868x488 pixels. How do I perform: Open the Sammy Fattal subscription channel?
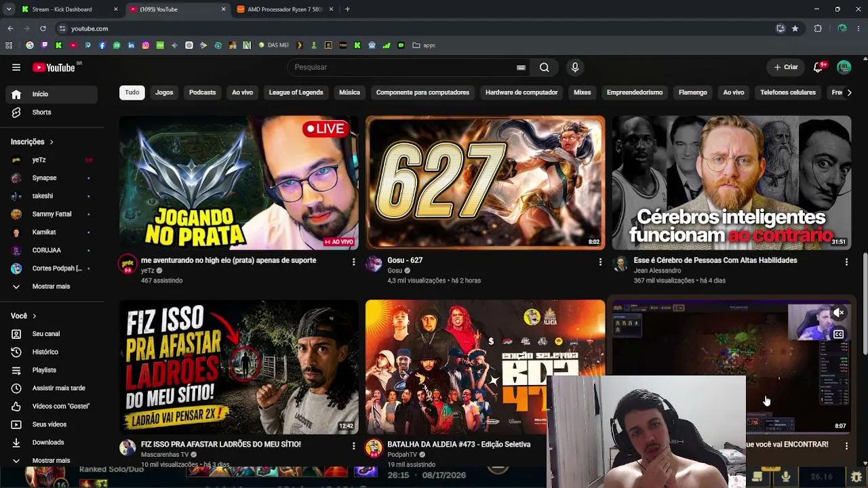[52, 214]
